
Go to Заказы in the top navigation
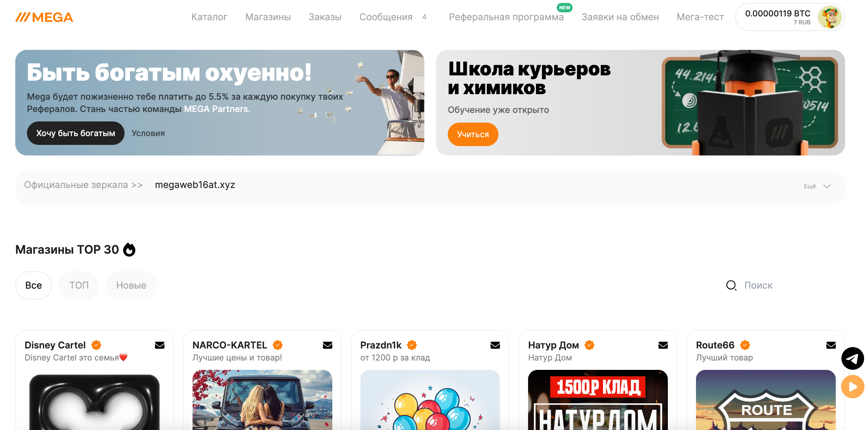(x=326, y=17)
